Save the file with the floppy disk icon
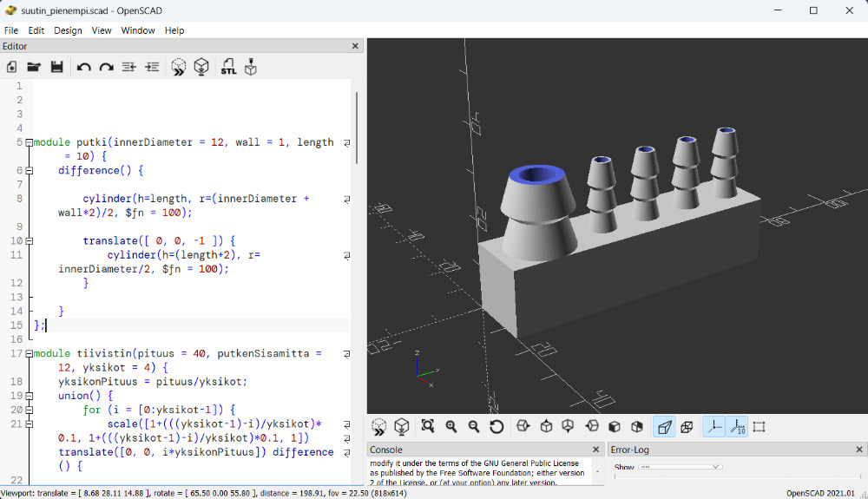The image size is (868, 499). [56, 67]
